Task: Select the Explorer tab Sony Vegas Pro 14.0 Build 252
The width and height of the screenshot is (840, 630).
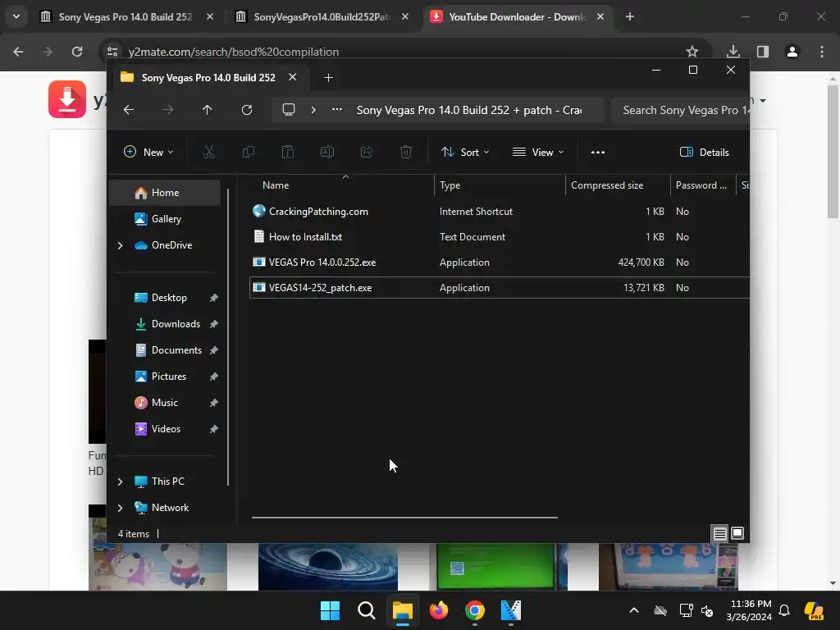Action: coord(208,78)
